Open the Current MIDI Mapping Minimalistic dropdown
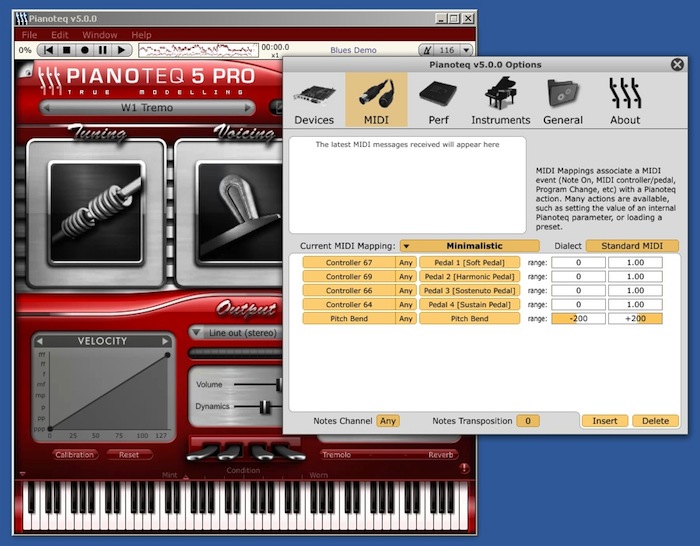The height and width of the screenshot is (546, 700). [x=470, y=246]
